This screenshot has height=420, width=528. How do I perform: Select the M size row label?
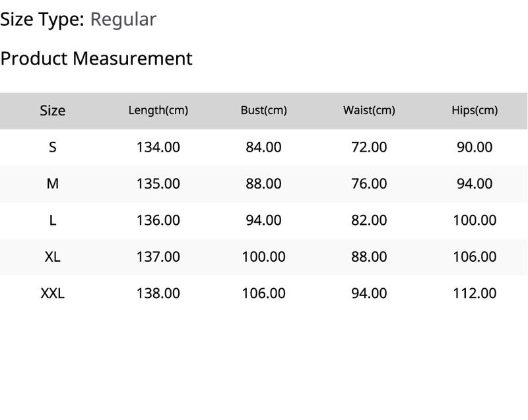[x=53, y=184]
